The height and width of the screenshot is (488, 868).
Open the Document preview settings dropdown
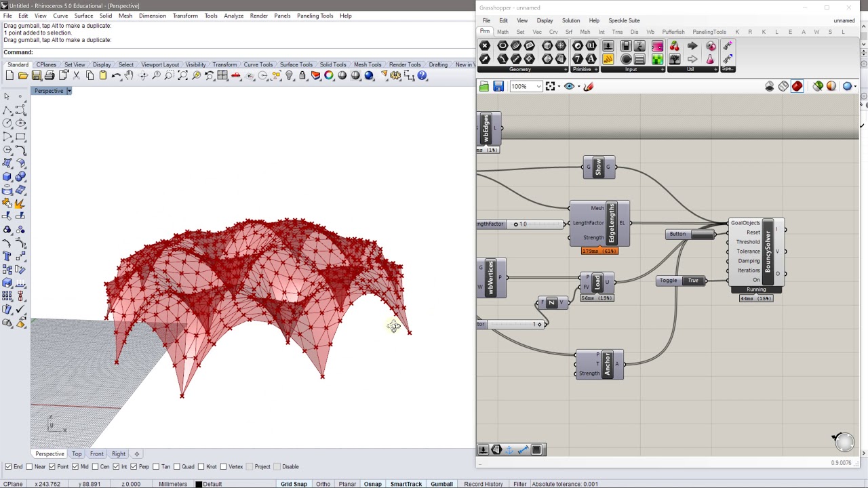coord(854,87)
